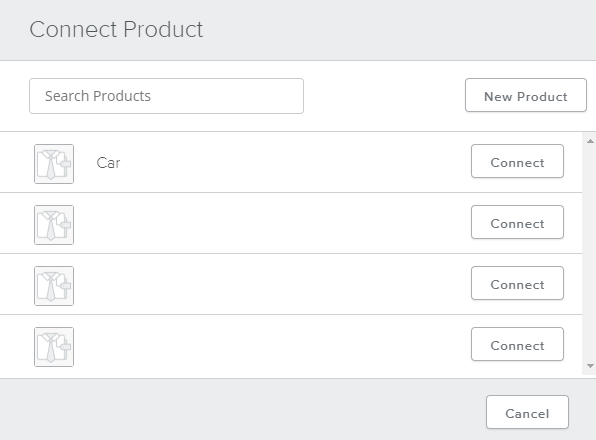Select the unnamed fourth product row

(291, 346)
